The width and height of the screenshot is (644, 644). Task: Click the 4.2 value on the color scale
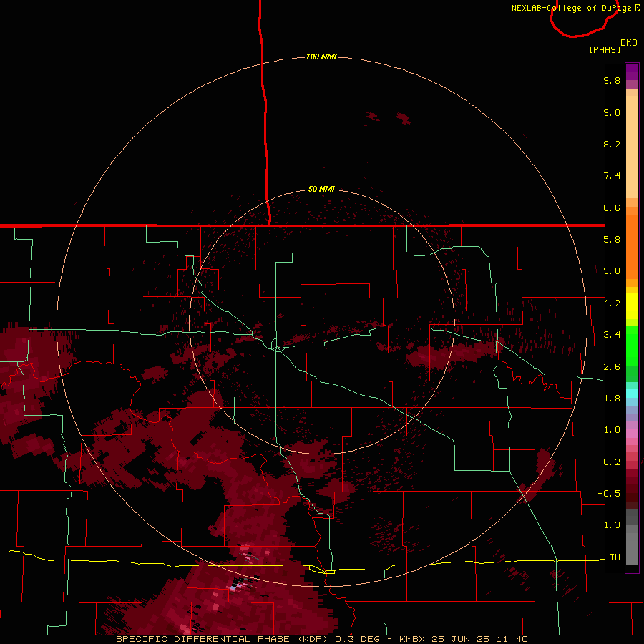612,303
